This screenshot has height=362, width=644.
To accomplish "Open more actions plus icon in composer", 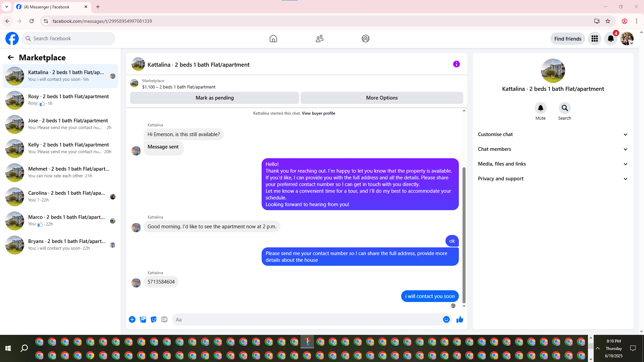I will (132, 319).
